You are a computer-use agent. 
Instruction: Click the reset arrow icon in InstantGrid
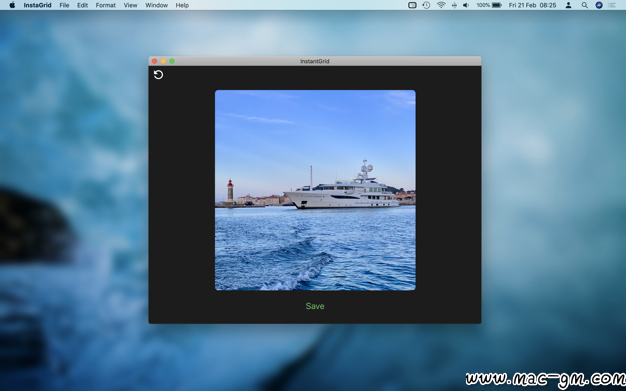coord(158,75)
